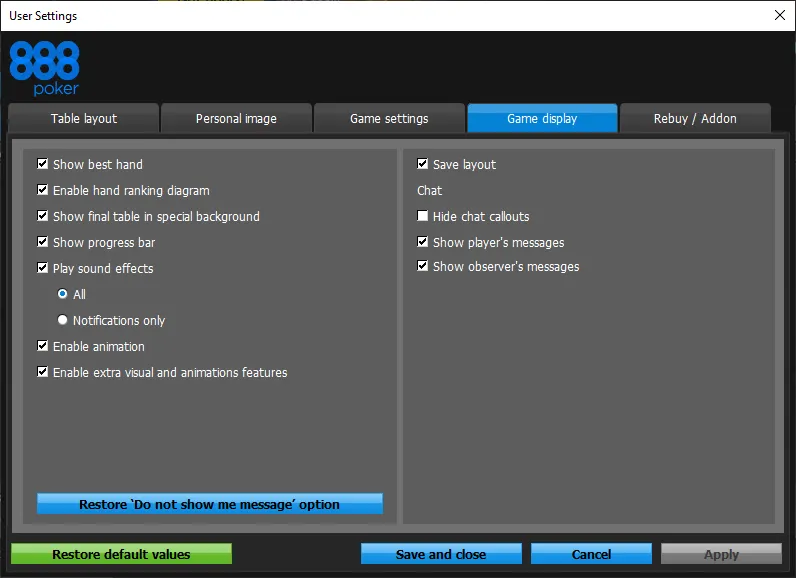
Task: Switch to the Table layout tab
Action: click(x=84, y=118)
